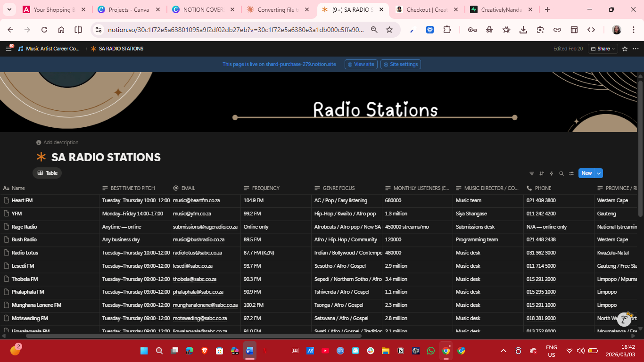The image size is (644, 362).
Task: Open WhatsApp from the taskbar
Action: point(430,351)
